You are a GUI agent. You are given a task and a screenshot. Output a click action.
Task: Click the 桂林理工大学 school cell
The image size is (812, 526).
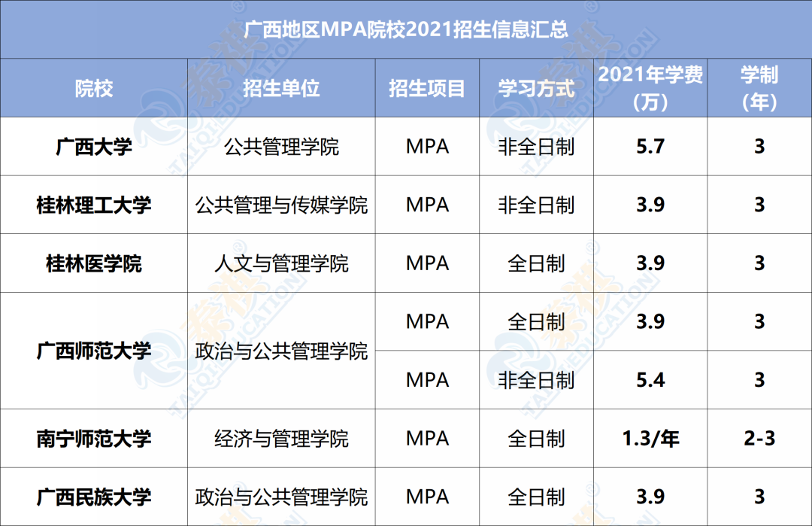click(94, 205)
